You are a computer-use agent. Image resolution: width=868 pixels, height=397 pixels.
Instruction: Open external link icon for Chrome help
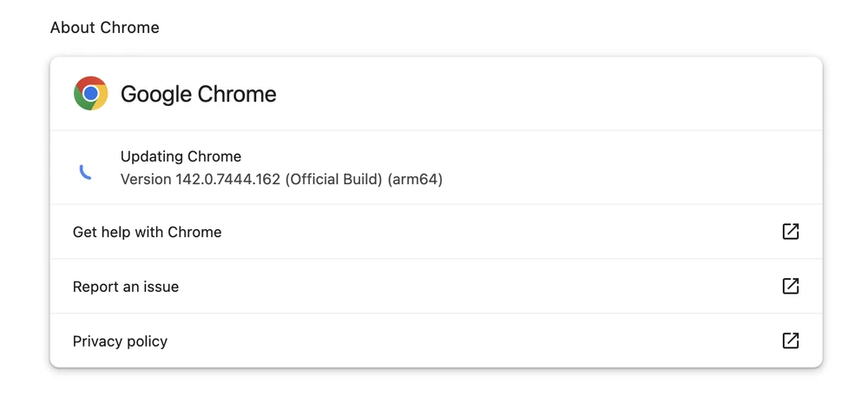click(x=791, y=232)
